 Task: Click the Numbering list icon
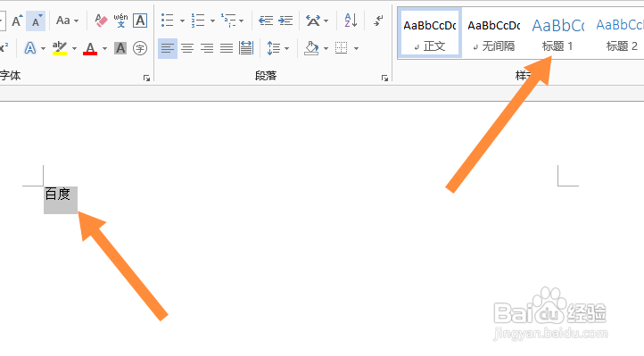(x=198, y=21)
